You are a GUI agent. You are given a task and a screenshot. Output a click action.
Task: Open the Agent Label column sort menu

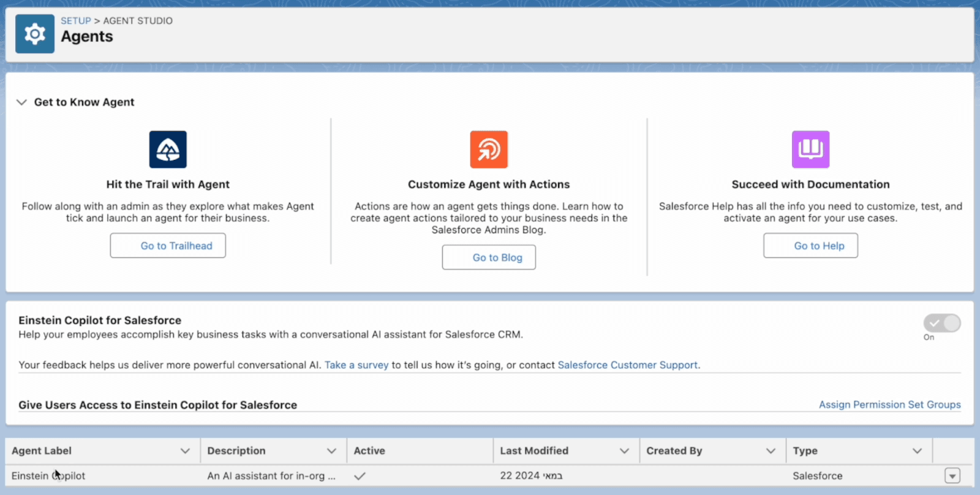[x=185, y=451]
